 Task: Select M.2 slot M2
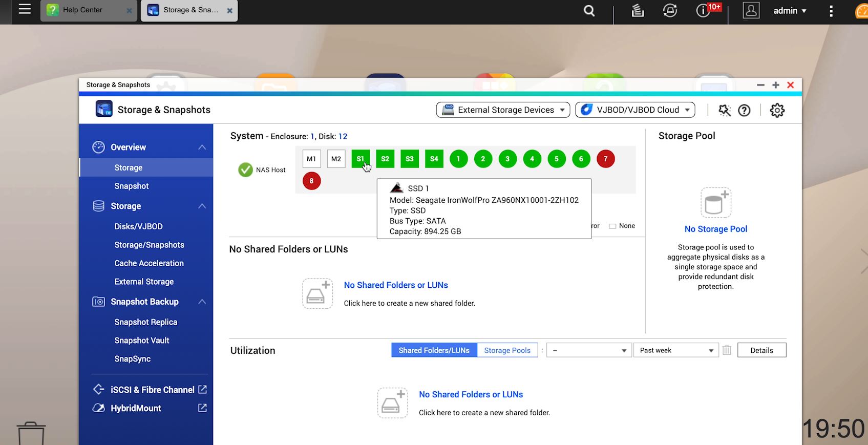[336, 159]
